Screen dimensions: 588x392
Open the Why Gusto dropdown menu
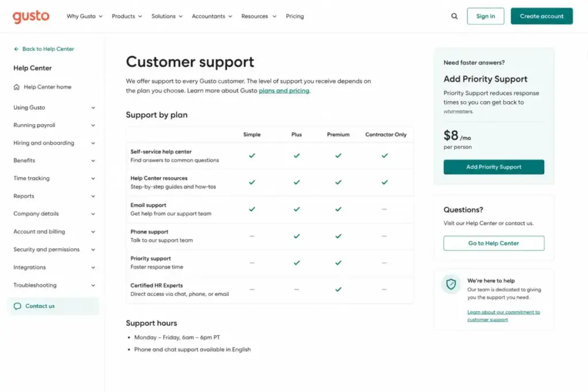pyautogui.click(x=84, y=17)
